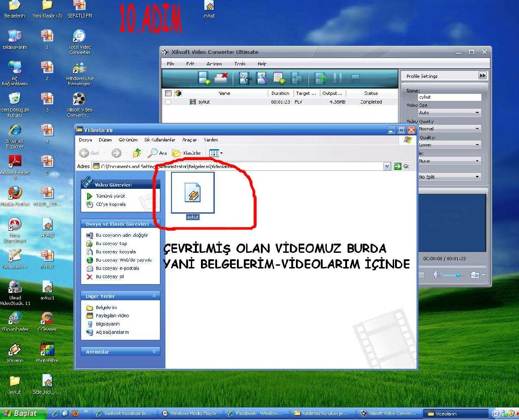
Task: Open Actions menu in Xilisoft
Action: coord(214,64)
